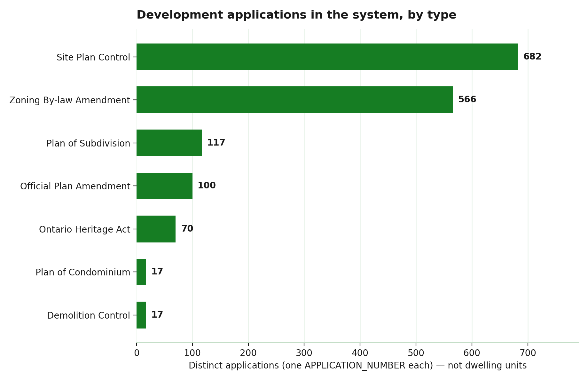Click the Zoning By-law Amendment bar
The image size is (588, 380).
294,100
